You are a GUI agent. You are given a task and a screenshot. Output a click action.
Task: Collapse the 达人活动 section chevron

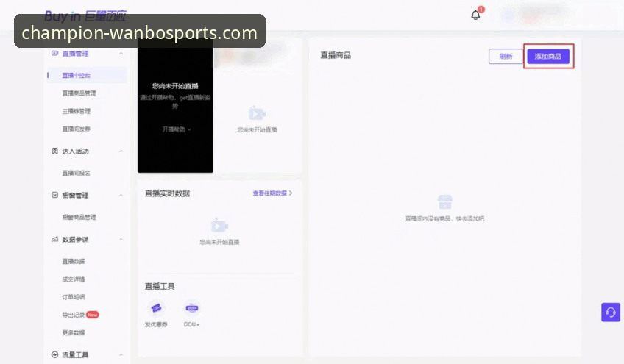click(x=121, y=151)
